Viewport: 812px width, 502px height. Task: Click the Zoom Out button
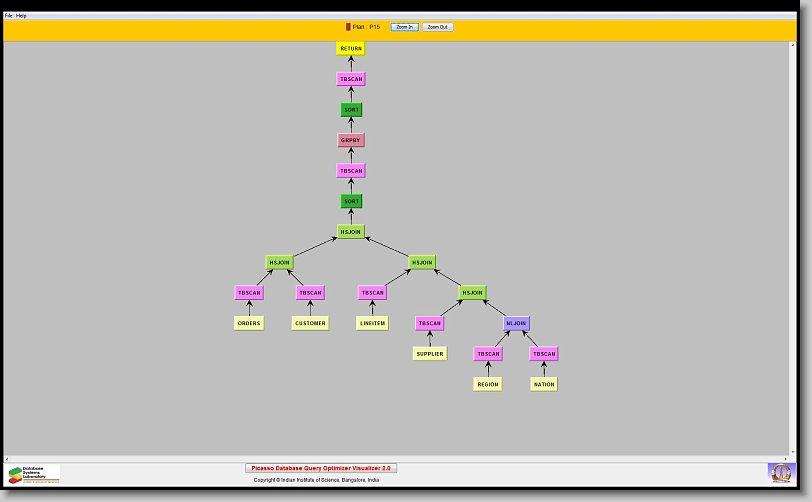pos(437,27)
